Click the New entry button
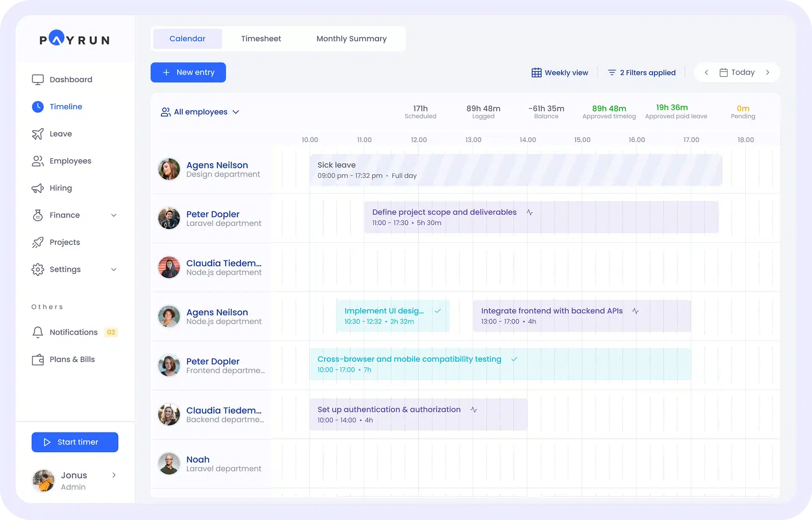The width and height of the screenshot is (812, 520). click(188, 72)
